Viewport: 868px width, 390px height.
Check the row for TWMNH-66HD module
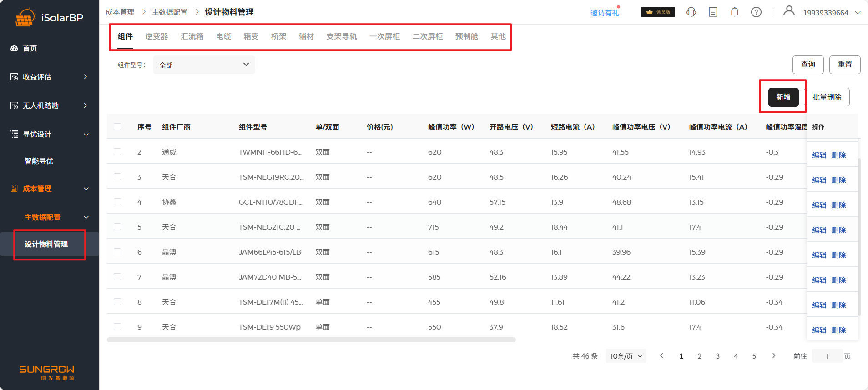(x=117, y=152)
